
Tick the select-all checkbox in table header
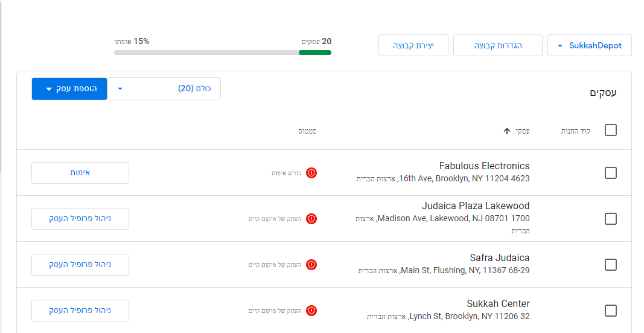610,131
